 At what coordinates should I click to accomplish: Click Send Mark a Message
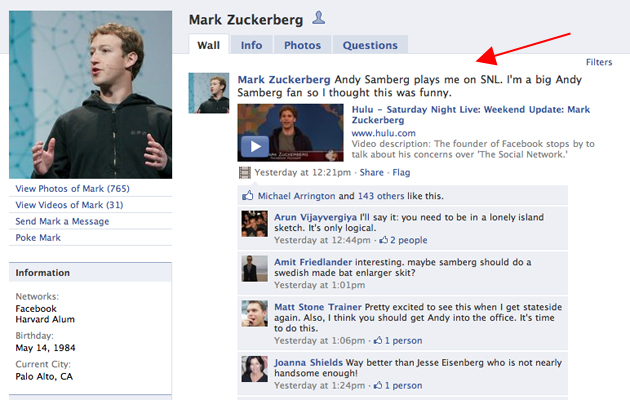click(62, 221)
